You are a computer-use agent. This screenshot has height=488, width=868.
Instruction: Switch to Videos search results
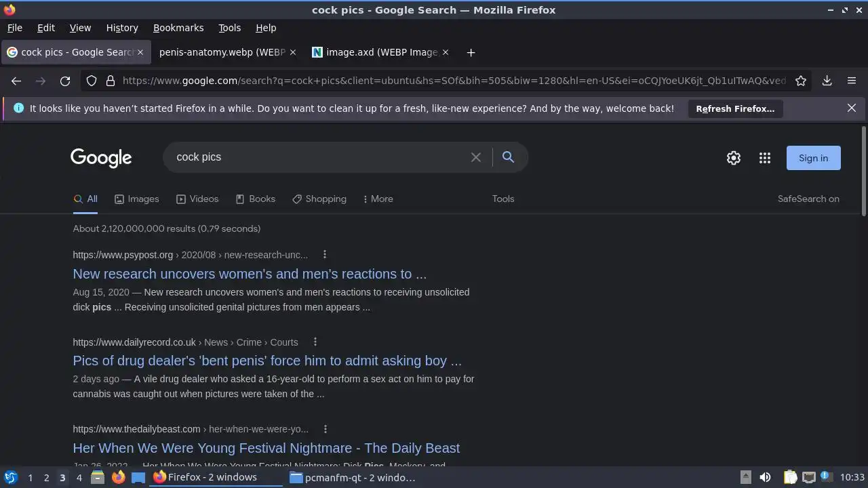197,199
